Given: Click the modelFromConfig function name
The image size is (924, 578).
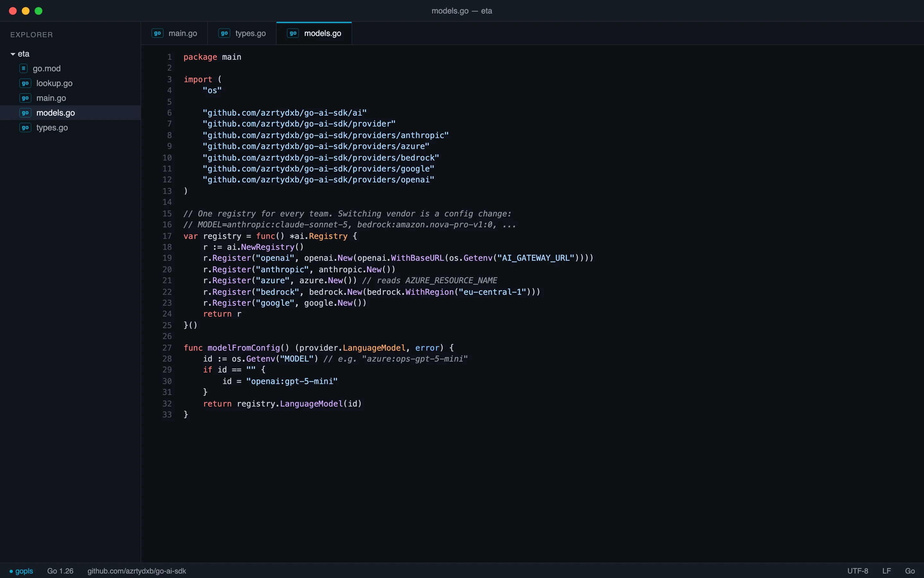Looking at the screenshot, I should 244,348.
